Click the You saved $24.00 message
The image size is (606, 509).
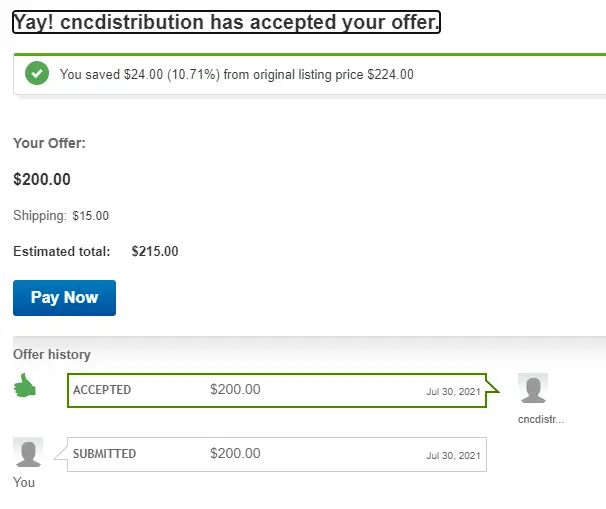pyautogui.click(x=237, y=74)
